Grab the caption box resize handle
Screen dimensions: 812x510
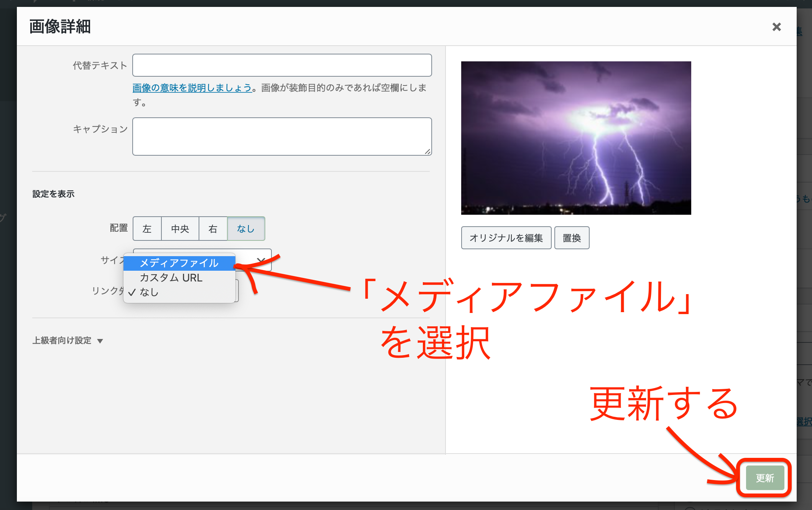pos(427,151)
